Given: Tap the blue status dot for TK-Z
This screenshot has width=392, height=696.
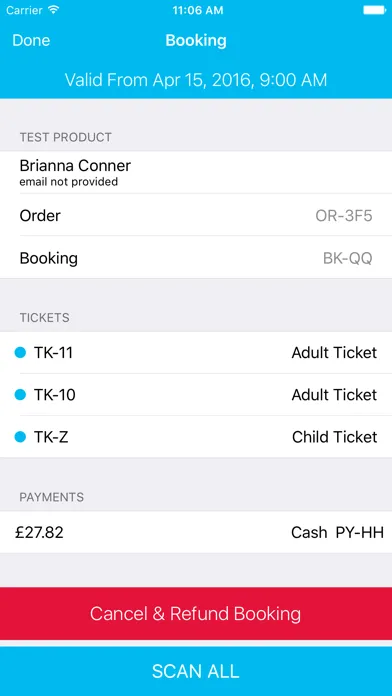Looking at the screenshot, I should pos(20,437).
